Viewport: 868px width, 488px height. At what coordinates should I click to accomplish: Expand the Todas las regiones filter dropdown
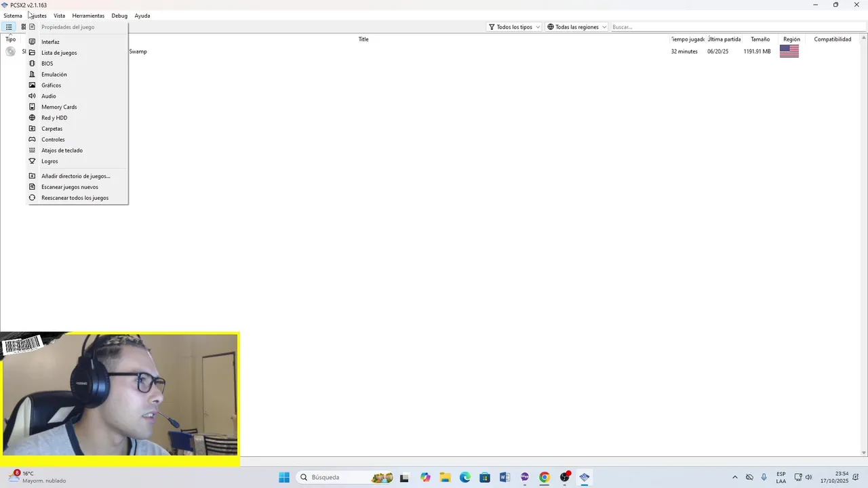576,27
